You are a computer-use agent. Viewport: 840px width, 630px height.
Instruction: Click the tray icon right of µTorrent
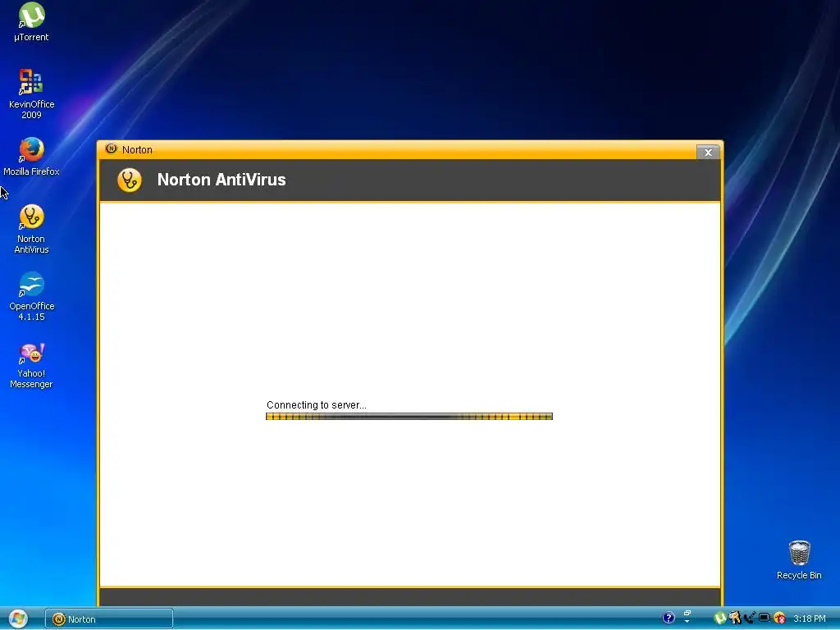tap(734, 619)
